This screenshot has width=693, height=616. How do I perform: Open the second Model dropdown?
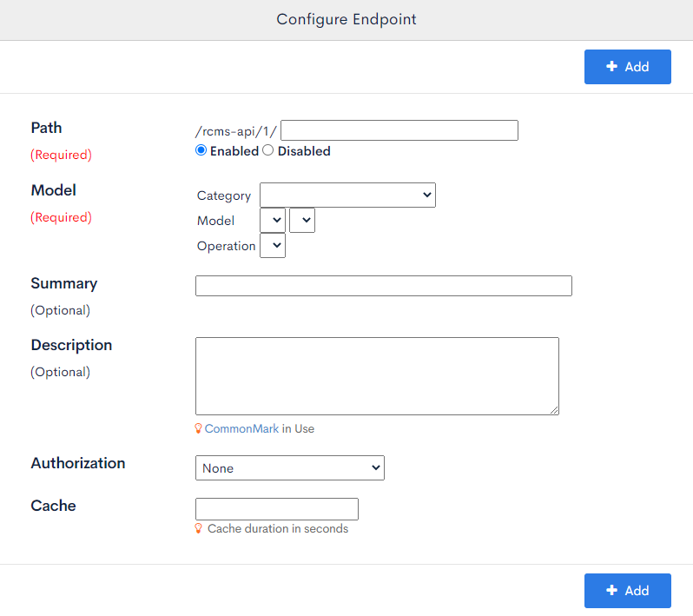point(302,220)
